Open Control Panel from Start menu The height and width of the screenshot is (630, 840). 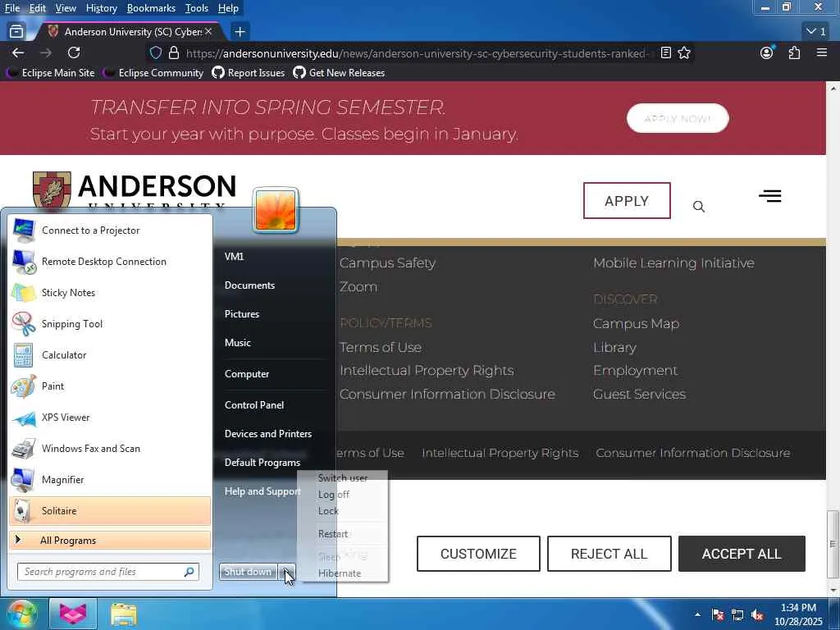pos(254,405)
